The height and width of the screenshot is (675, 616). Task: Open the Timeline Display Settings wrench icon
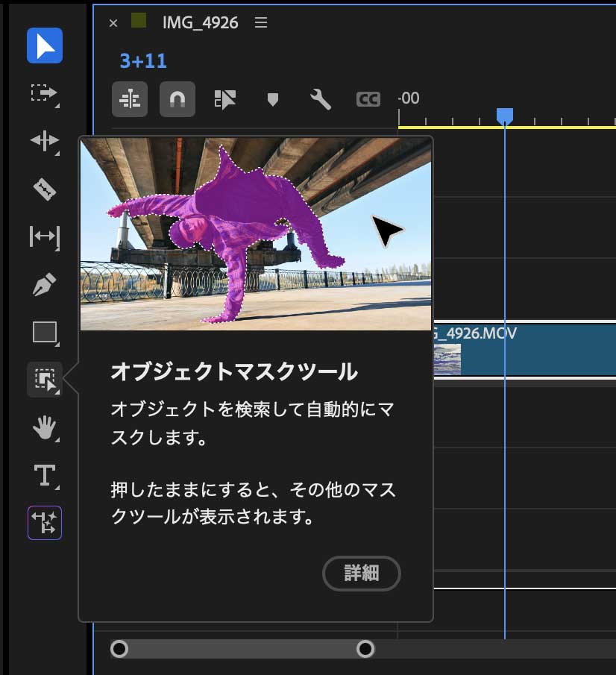click(x=321, y=99)
